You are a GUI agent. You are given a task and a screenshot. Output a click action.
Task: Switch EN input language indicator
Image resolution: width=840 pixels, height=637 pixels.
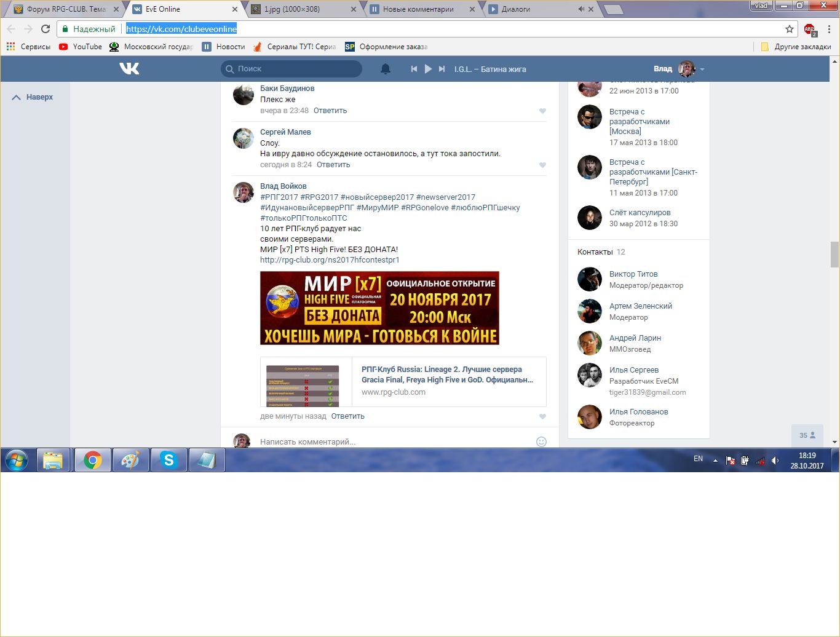(x=698, y=459)
